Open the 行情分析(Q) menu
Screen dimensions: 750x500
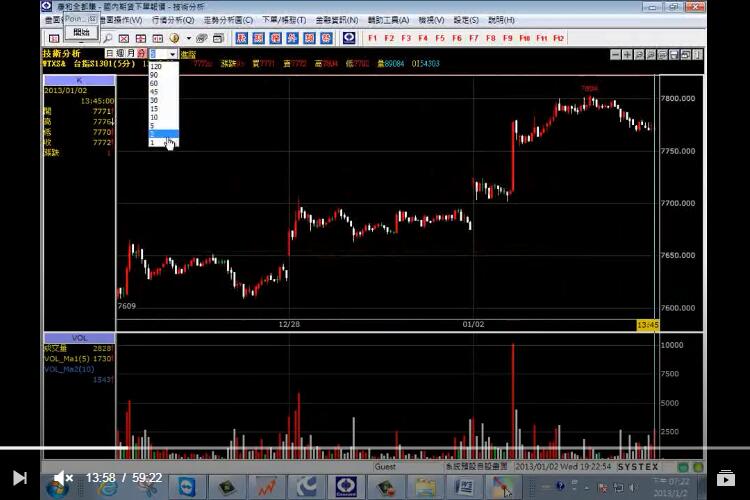click(173, 20)
